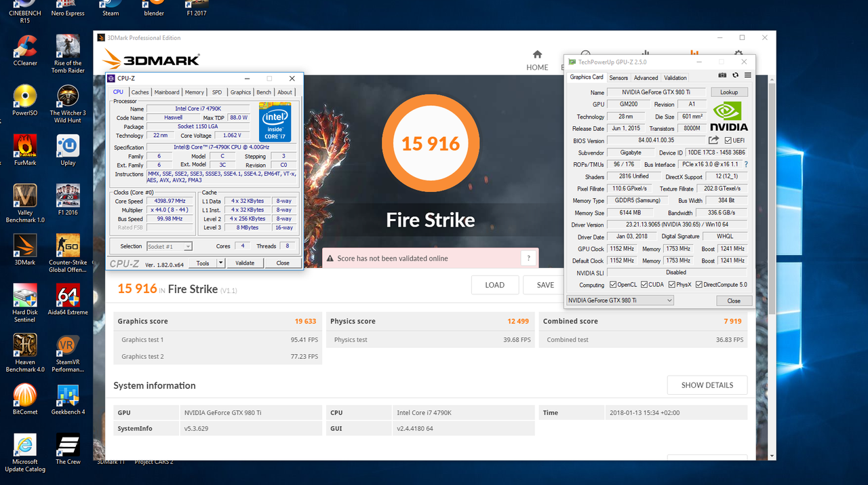Toggle the OpenCL checkbox in GPU-Z
The width and height of the screenshot is (868, 485).
pyautogui.click(x=613, y=285)
